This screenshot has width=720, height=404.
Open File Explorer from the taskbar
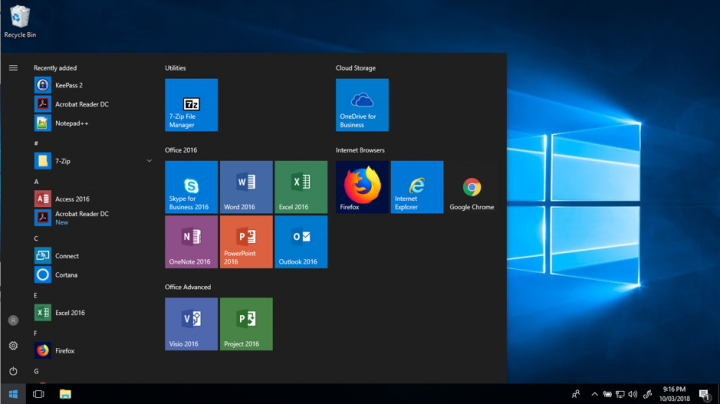[x=65, y=394]
